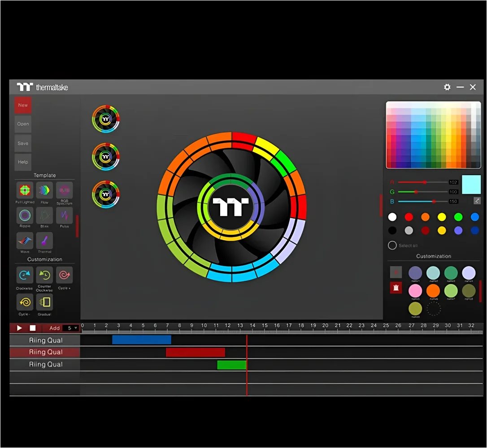Click the Help button
The image size is (487, 448).
23,162
